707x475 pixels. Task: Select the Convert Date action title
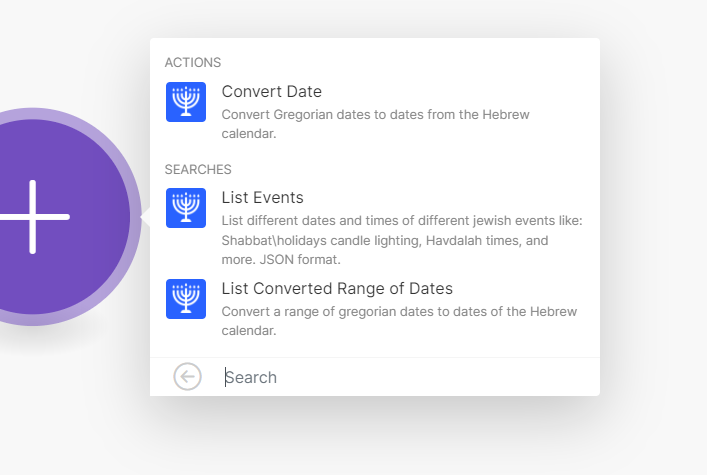click(272, 92)
